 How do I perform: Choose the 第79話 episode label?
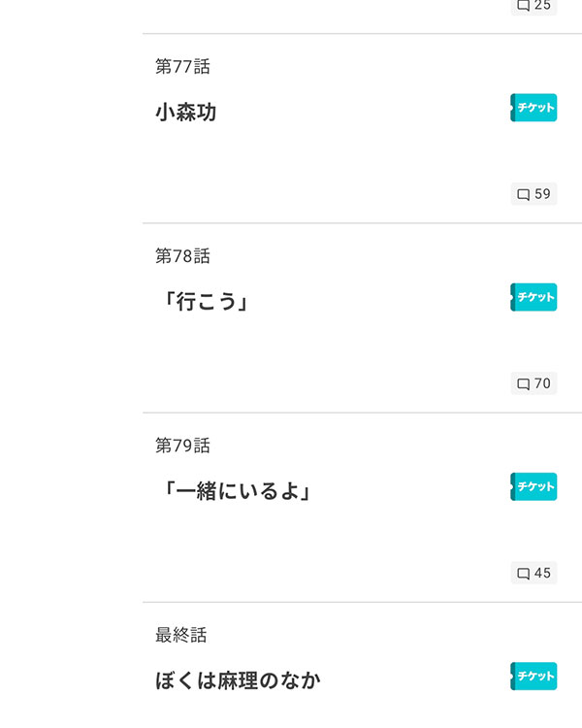pyautogui.click(x=182, y=446)
